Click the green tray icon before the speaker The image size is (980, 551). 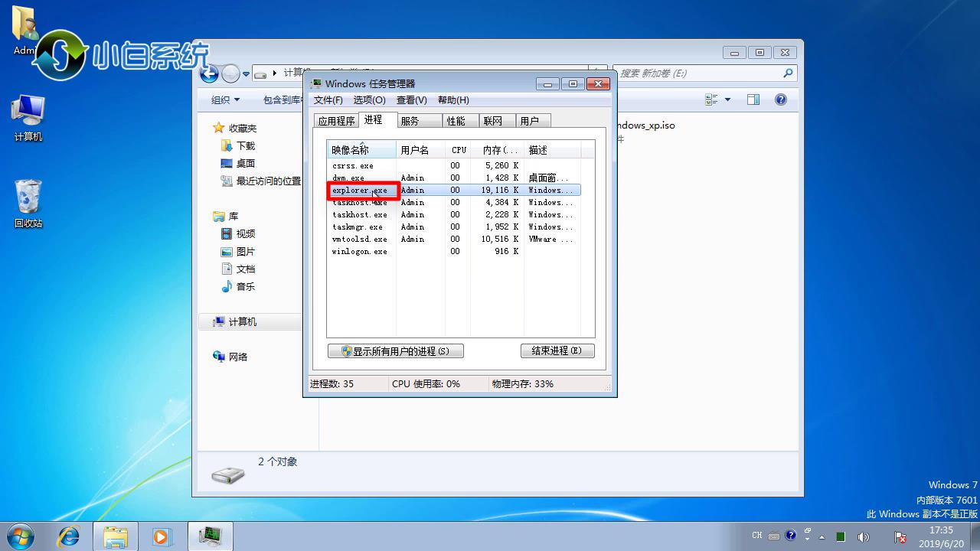(x=841, y=536)
